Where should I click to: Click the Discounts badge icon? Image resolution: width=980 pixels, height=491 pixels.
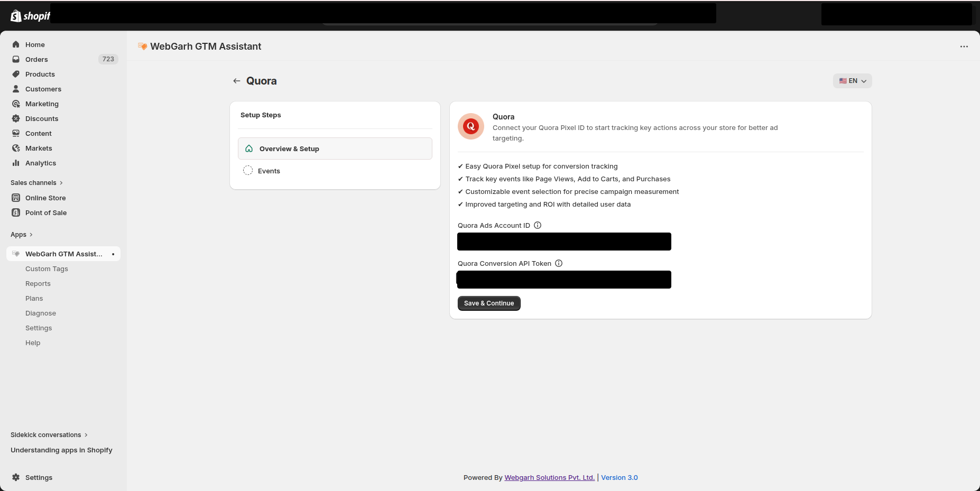(16, 118)
